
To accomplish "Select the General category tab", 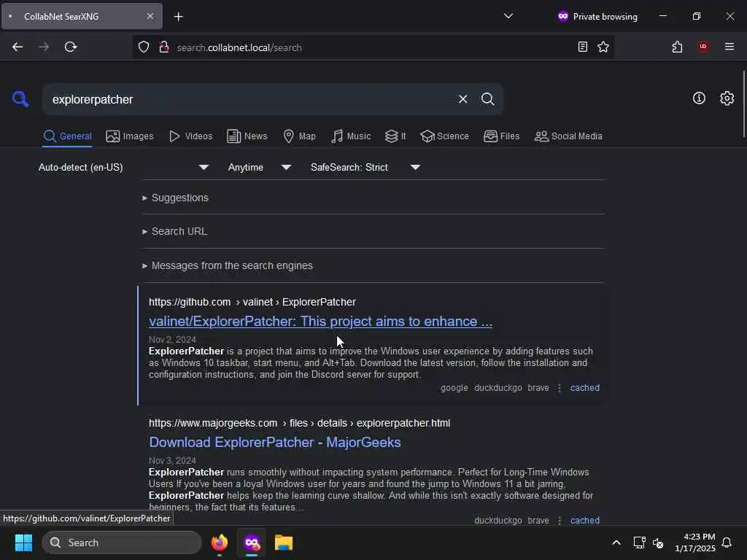I will (x=67, y=136).
